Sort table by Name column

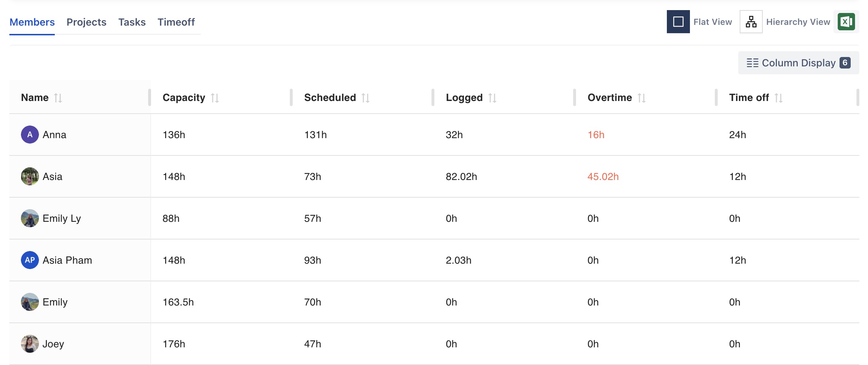point(58,98)
